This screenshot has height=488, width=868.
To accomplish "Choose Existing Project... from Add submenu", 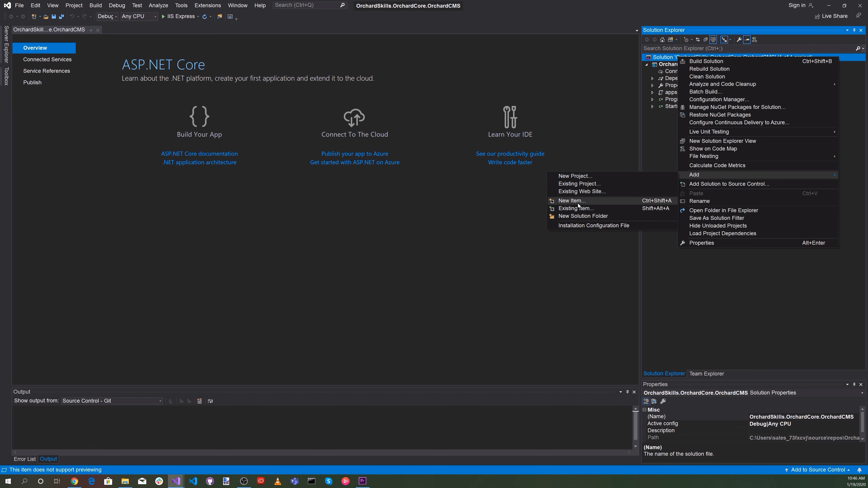I will [x=613, y=184].
